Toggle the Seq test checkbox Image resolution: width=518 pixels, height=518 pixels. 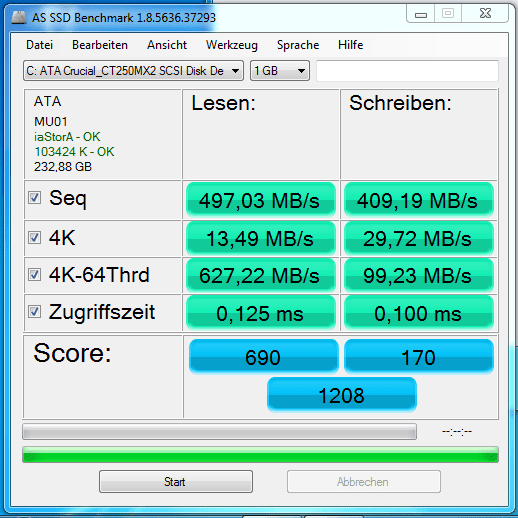(x=34, y=197)
